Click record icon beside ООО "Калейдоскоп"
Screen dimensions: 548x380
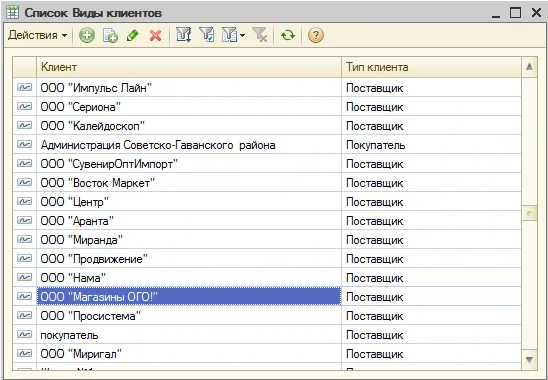24,125
